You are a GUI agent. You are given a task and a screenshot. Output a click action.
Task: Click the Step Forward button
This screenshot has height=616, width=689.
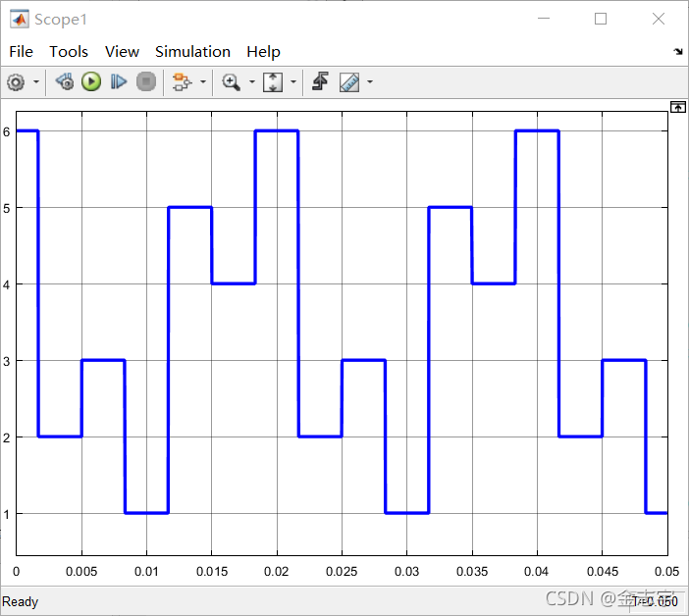(x=118, y=82)
